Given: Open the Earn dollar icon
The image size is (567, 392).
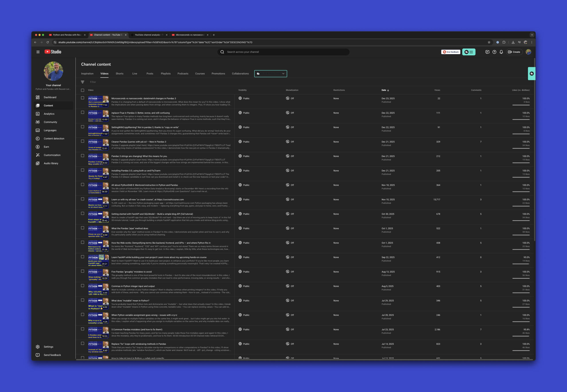Looking at the screenshot, I should coord(38,147).
